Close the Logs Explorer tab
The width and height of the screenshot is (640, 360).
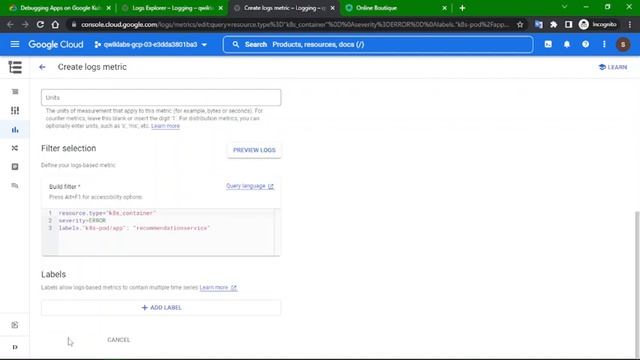tap(221, 8)
